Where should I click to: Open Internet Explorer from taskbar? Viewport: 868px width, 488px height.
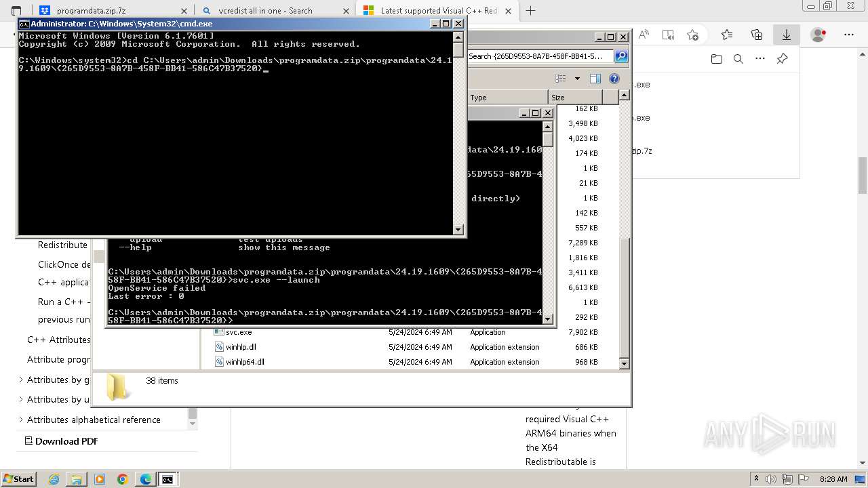coord(54,479)
